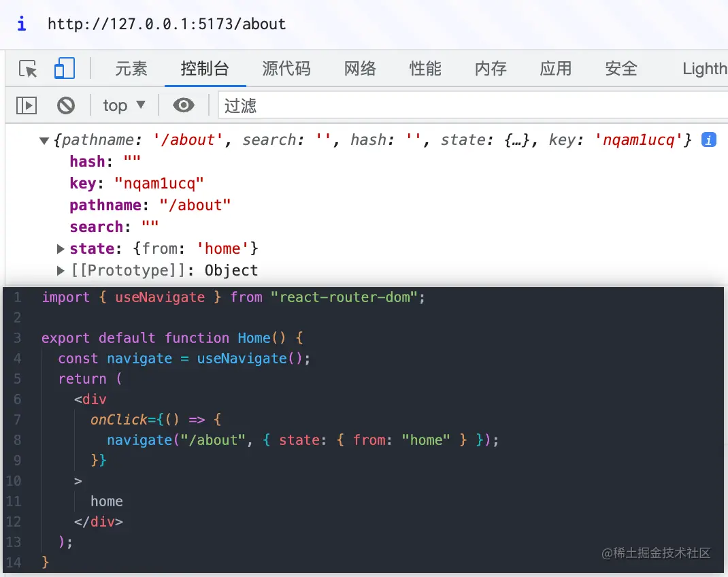Screen dimensions: 728x577
Task: Select the pathname: "/about" property row
Action: pyautogui.click(x=150, y=205)
